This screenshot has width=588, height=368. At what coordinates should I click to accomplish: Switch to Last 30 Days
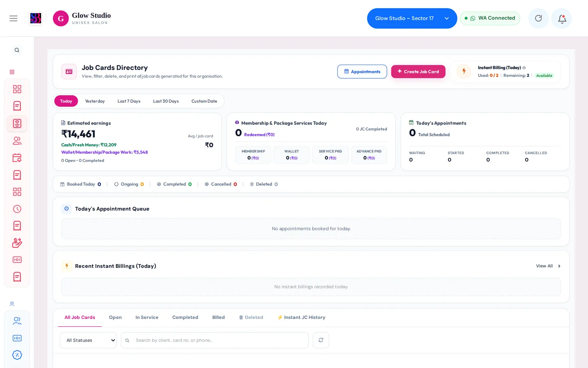point(166,101)
